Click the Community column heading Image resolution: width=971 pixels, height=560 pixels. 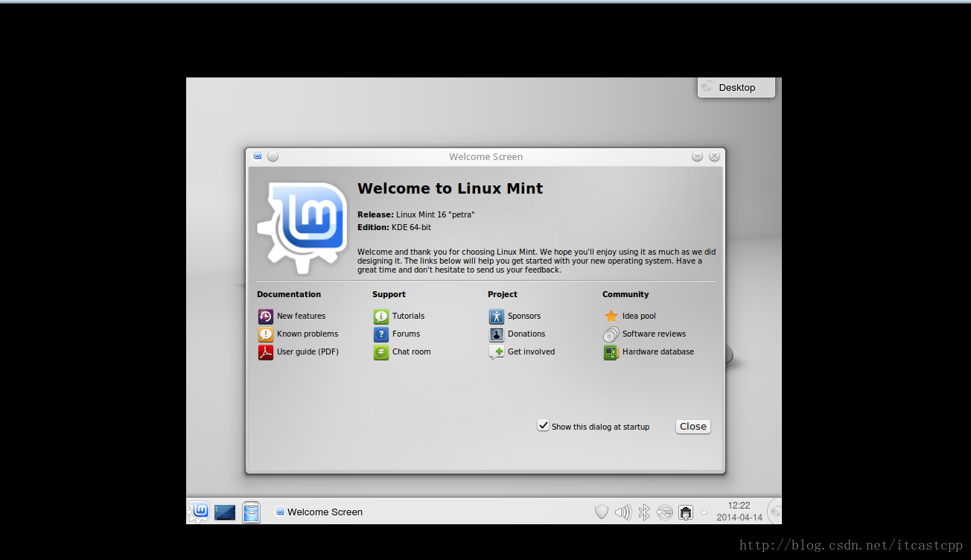pyautogui.click(x=625, y=294)
